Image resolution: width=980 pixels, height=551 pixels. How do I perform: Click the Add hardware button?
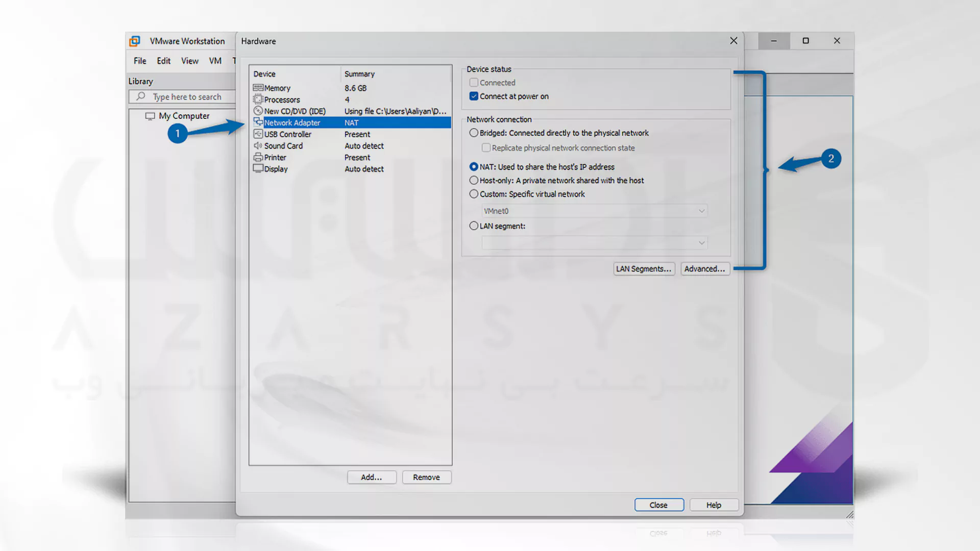click(372, 477)
